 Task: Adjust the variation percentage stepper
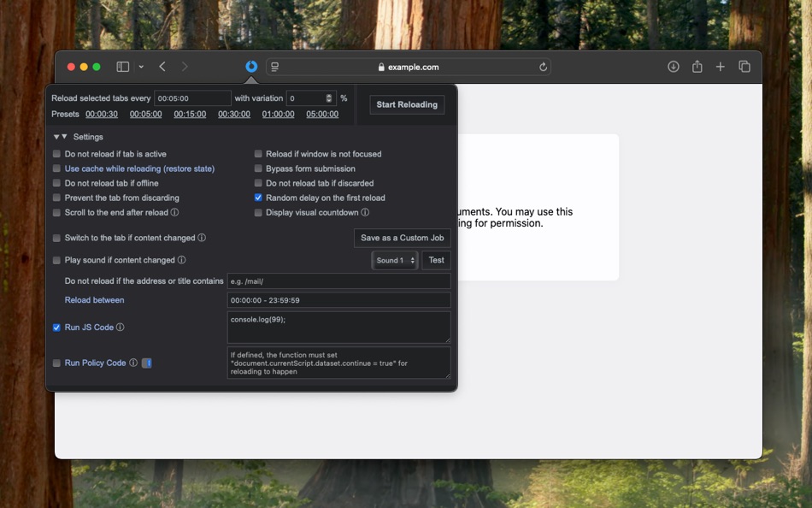pos(329,98)
